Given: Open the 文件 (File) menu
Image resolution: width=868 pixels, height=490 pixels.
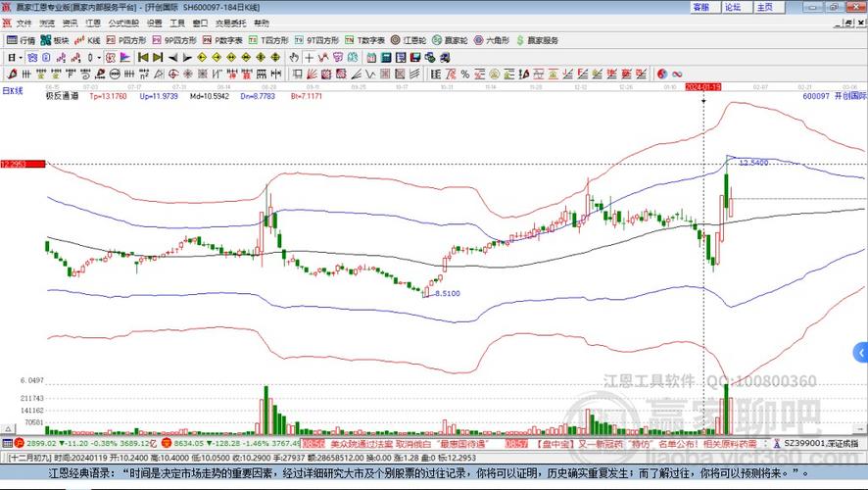Looking at the screenshot, I should coord(20,22).
